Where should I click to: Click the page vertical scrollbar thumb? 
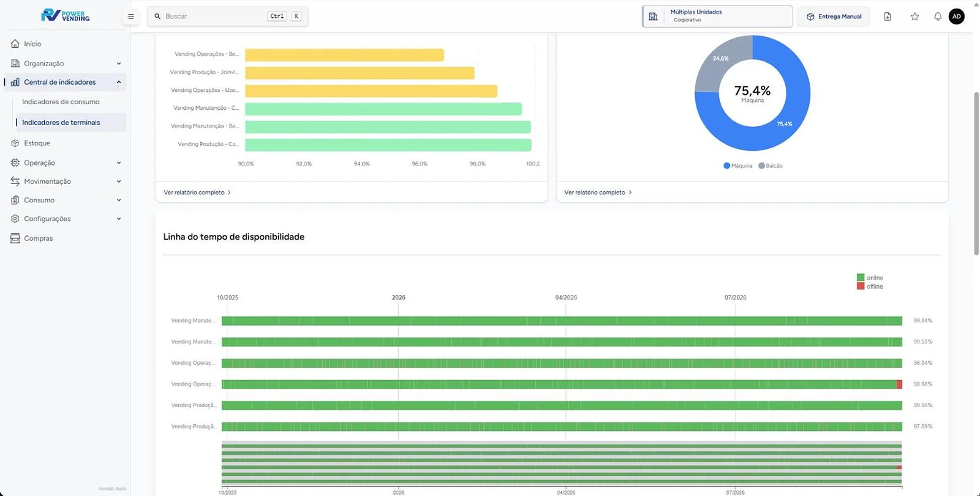[976, 173]
